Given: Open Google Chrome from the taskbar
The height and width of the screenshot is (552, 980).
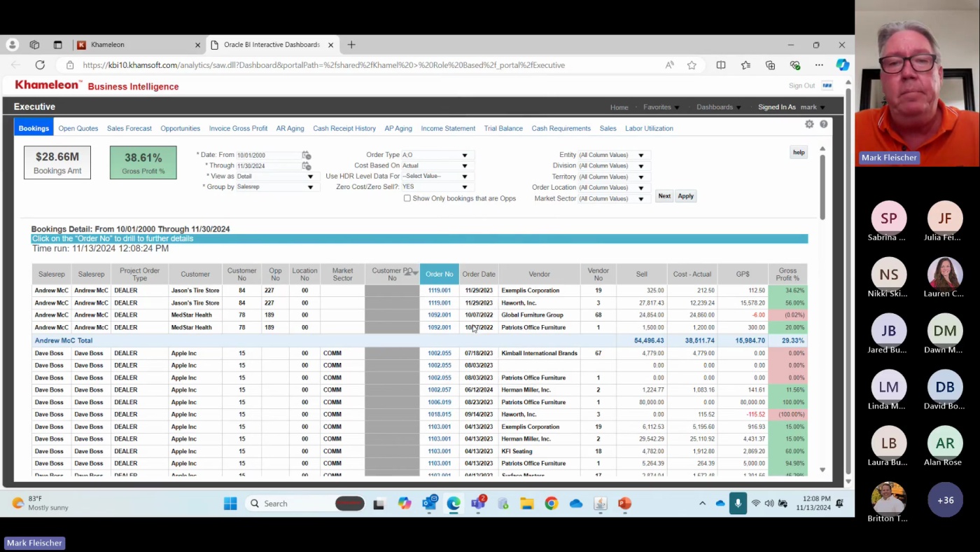Looking at the screenshot, I should 552,504.
